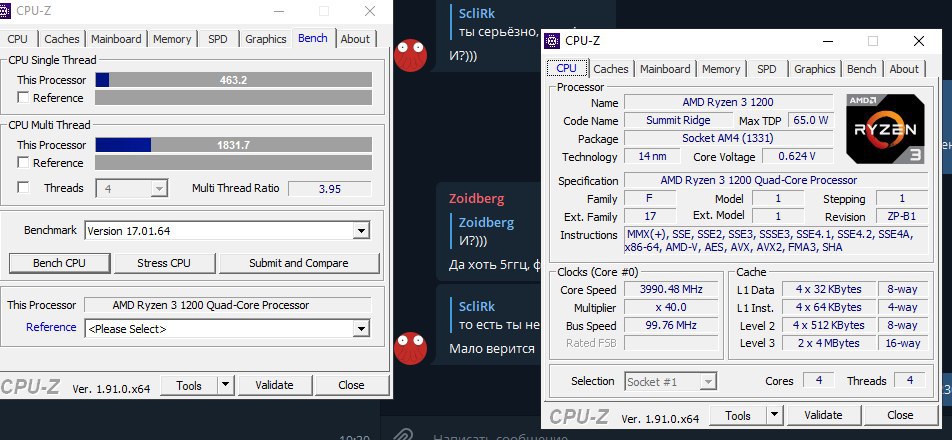
Task: Select Bench tab in right CPU-Z window
Action: click(862, 69)
